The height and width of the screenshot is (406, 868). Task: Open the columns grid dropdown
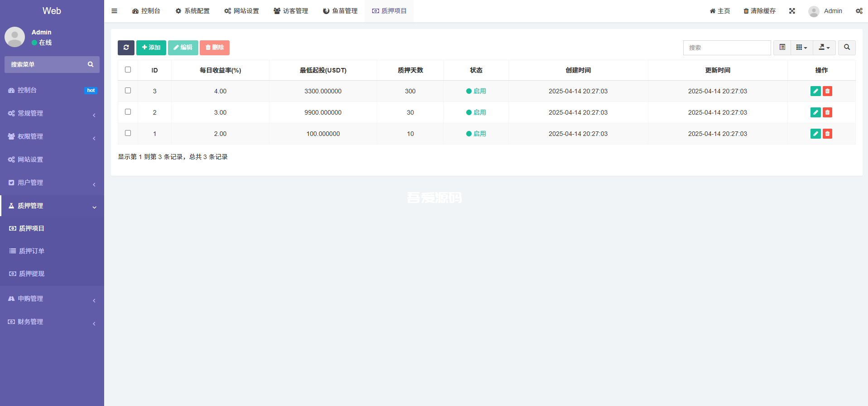(x=801, y=48)
